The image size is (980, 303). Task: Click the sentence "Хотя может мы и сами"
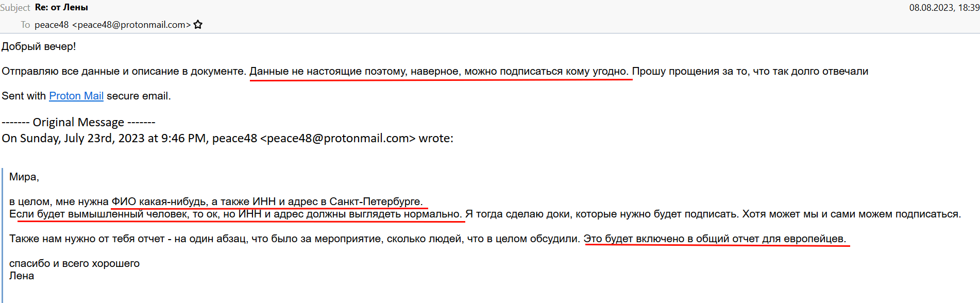(852, 214)
